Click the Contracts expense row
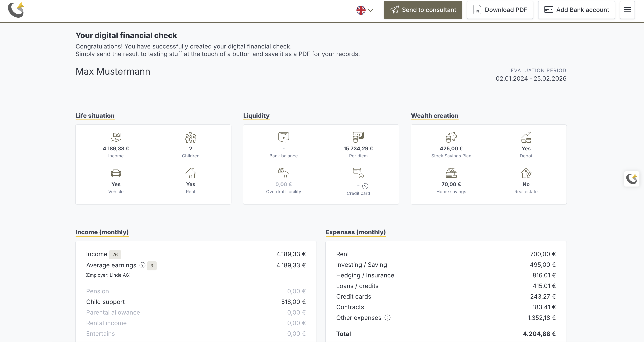Image resolution: width=644 pixels, height=342 pixels. [x=446, y=307]
